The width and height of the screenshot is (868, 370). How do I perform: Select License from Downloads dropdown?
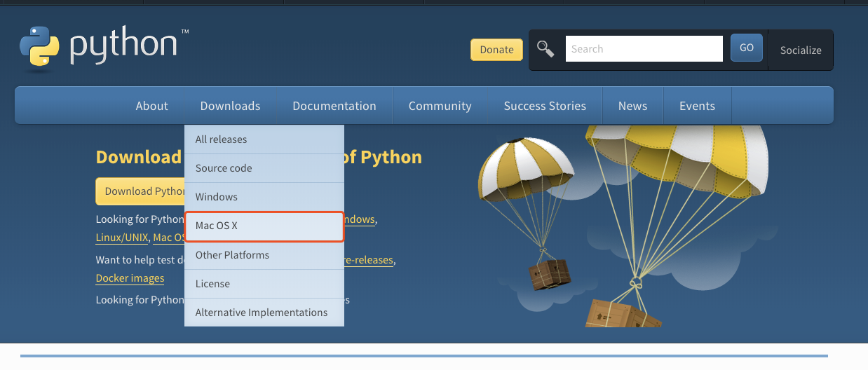pos(264,284)
